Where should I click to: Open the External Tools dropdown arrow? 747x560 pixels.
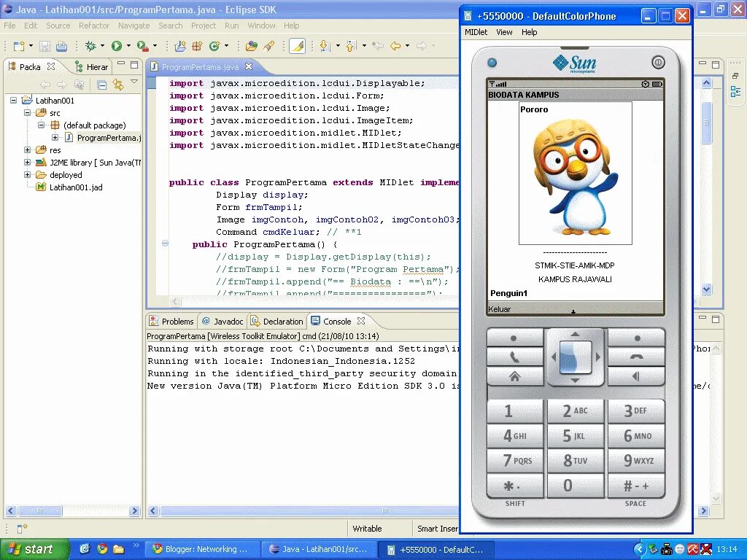coord(155,46)
